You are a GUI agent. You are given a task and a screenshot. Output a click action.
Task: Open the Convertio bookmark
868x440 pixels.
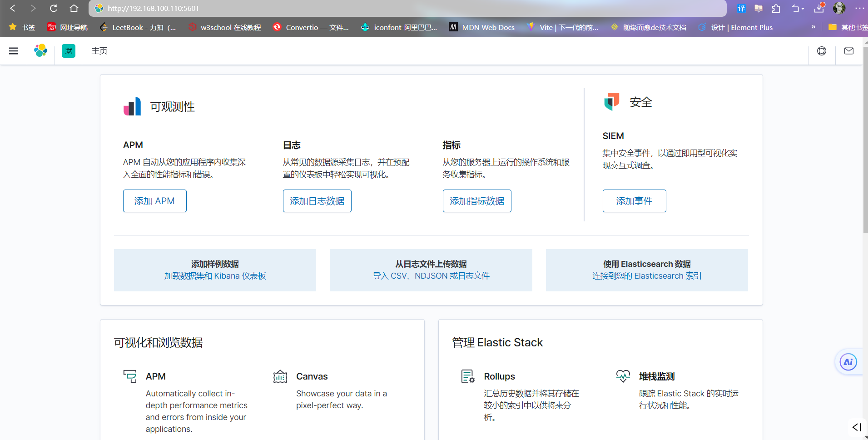click(x=311, y=27)
